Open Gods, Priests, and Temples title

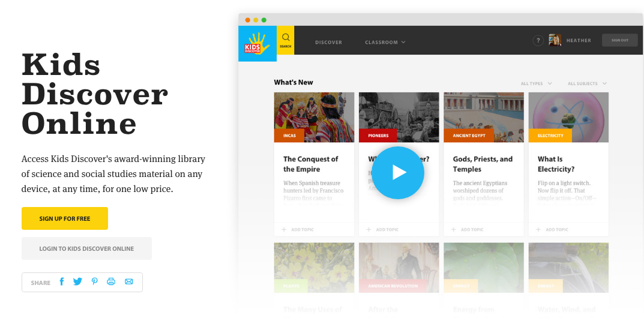[483, 164]
